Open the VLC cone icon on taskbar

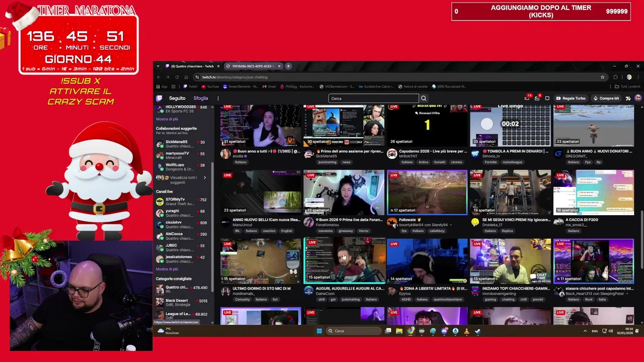pyautogui.click(x=466, y=331)
